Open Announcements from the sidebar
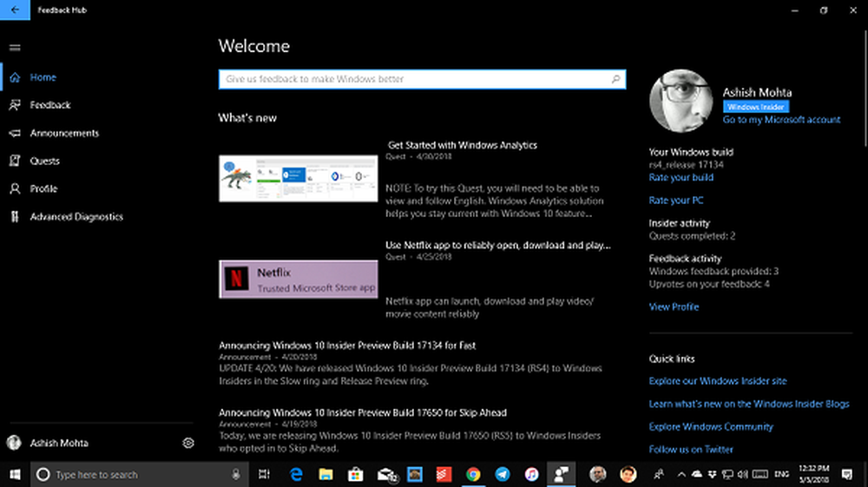Image resolution: width=868 pixels, height=487 pixels. pos(64,133)
